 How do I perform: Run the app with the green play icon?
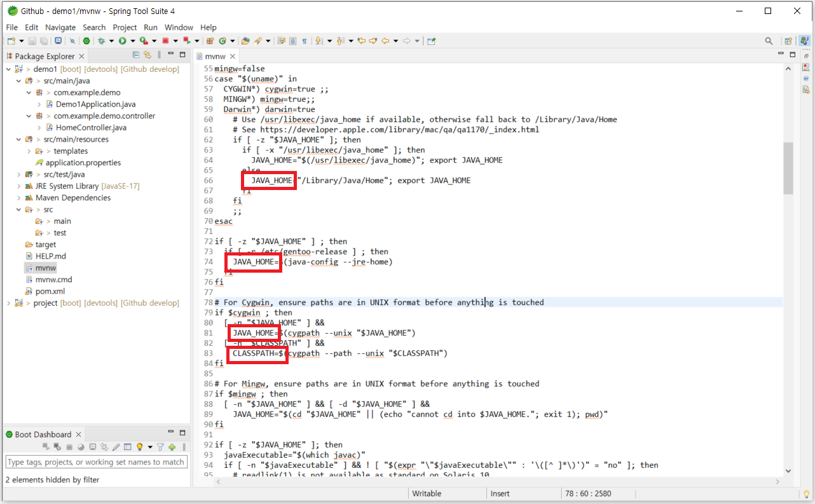coord(122,41)
